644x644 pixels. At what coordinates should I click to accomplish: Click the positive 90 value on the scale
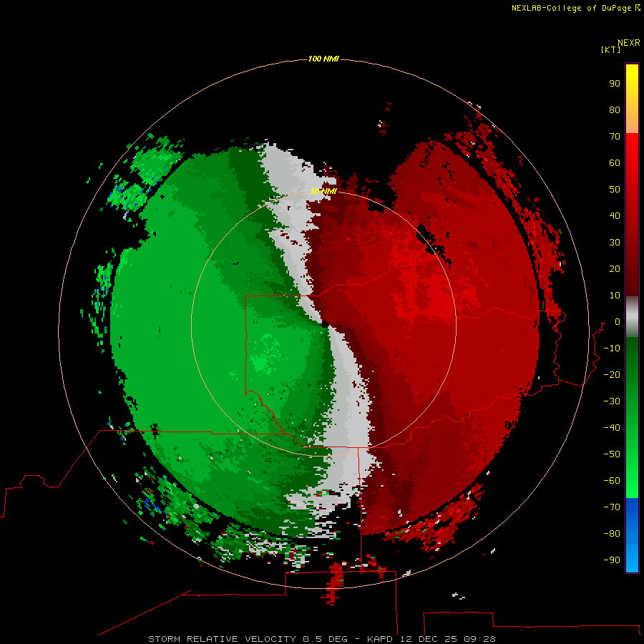click(x=615, y=84)
